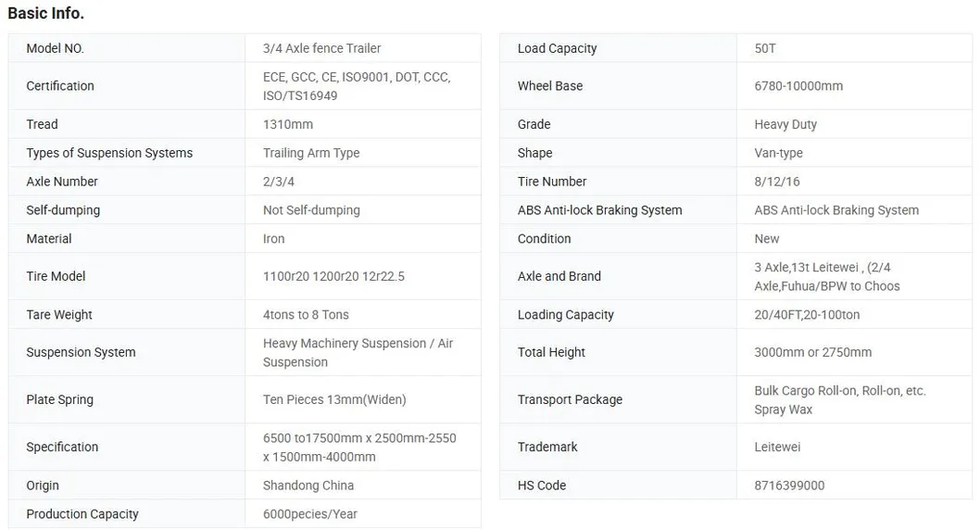Select the HS Code value 8716399000
Image resolution: width=980 pixels, height=530 pixels.
click(x=789, y=486)
